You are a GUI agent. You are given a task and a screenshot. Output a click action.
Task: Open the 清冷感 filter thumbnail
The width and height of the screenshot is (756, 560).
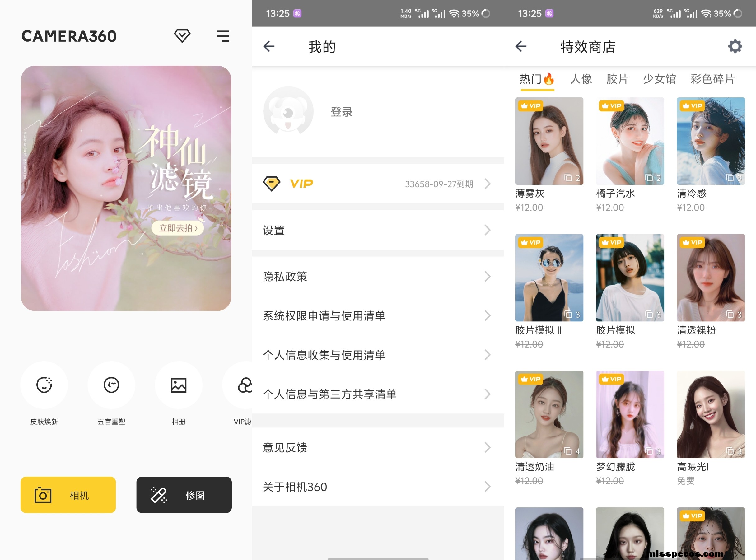(711, 141)
